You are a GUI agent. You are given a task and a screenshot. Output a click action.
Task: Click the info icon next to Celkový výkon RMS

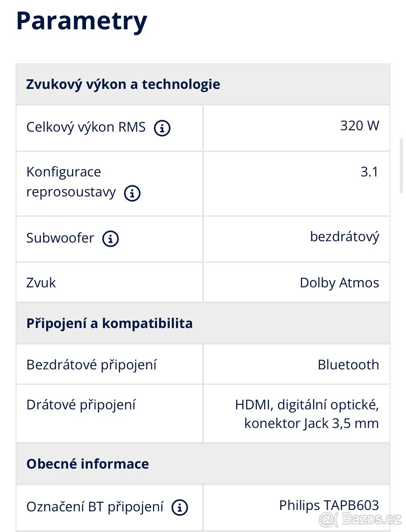click(x=163, y=128)
